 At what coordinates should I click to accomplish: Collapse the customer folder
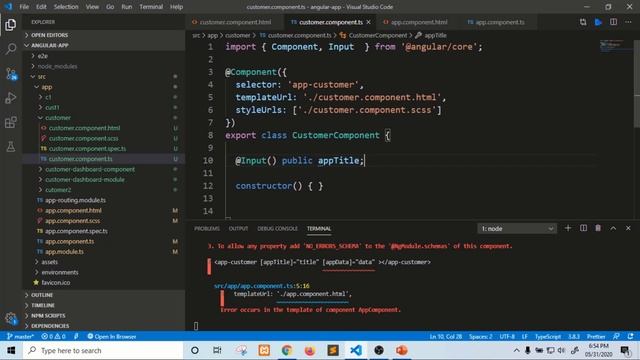coord(104,118)
